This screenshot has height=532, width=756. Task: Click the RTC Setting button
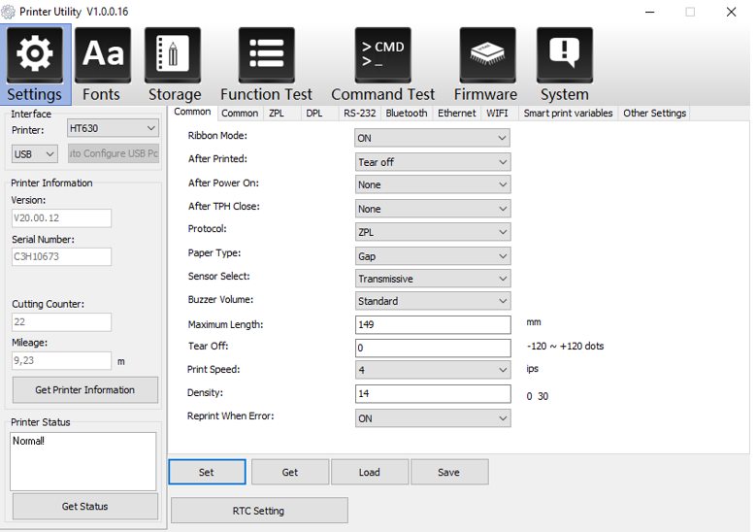click(259, 511)
